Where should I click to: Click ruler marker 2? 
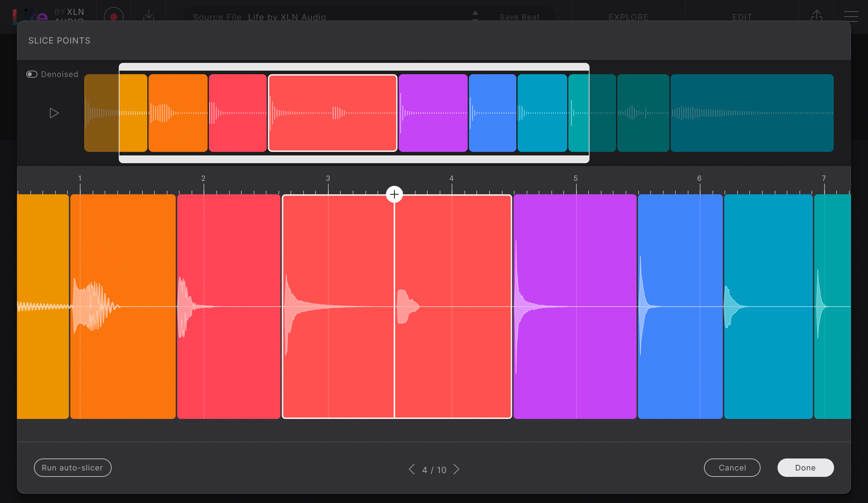(203, 178)
